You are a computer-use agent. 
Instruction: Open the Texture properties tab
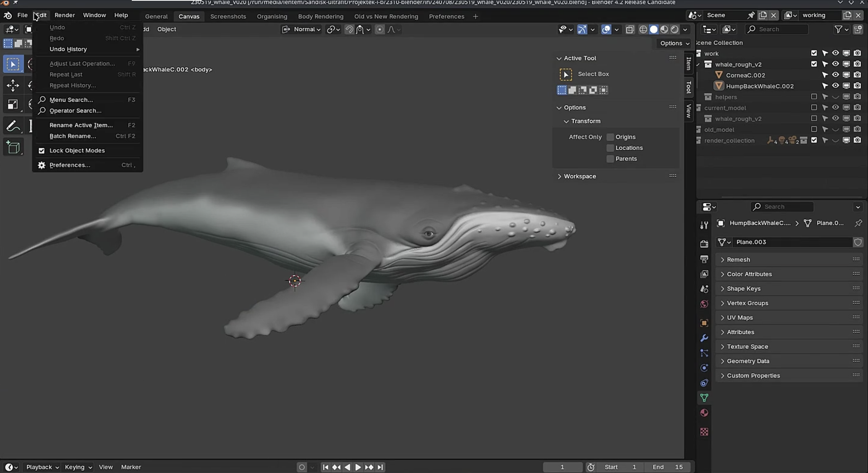click(704, 432)
